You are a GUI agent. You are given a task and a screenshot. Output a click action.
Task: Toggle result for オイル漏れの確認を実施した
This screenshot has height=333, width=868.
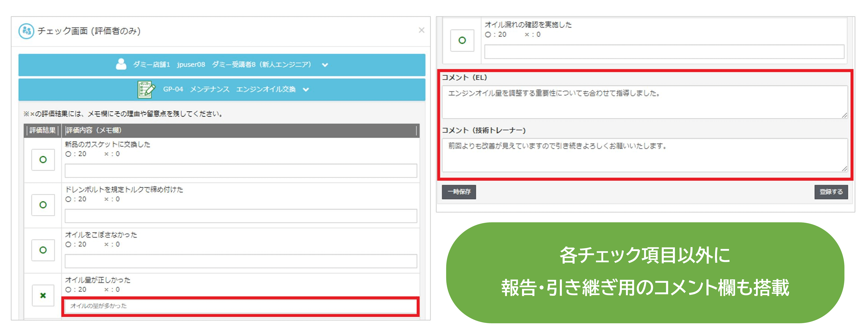point(462,40)
